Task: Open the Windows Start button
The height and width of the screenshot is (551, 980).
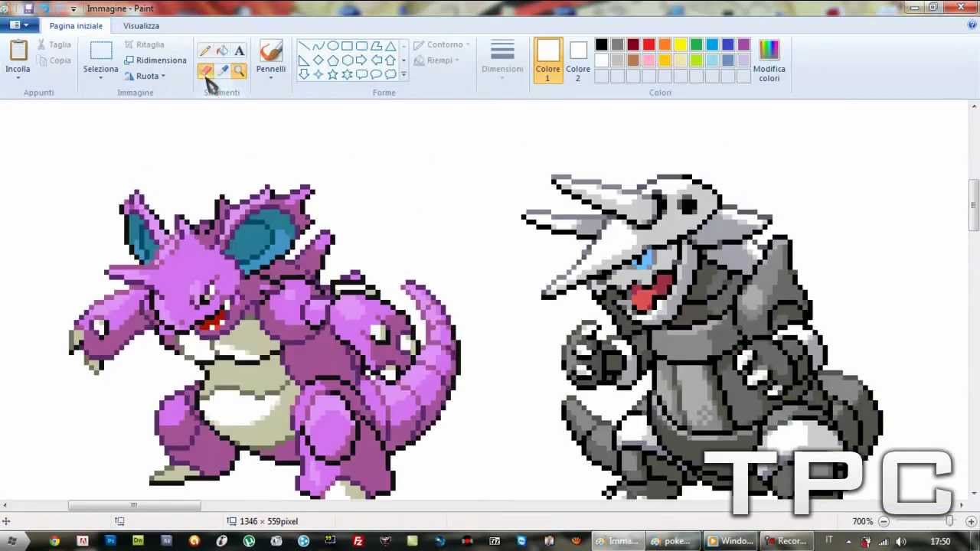Action: point(12,540)
